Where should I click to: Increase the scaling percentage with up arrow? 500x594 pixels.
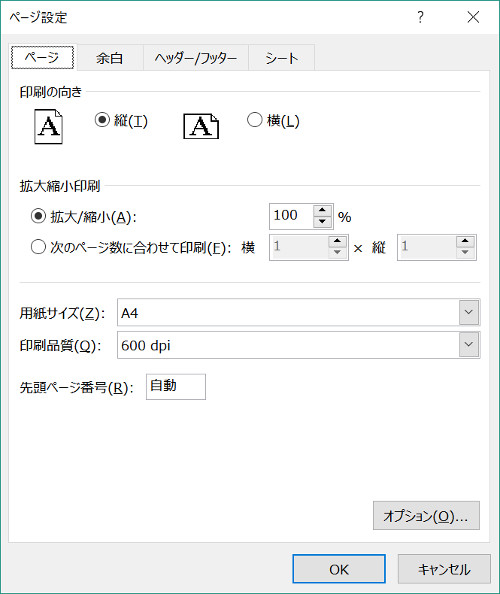pos(322,210)
